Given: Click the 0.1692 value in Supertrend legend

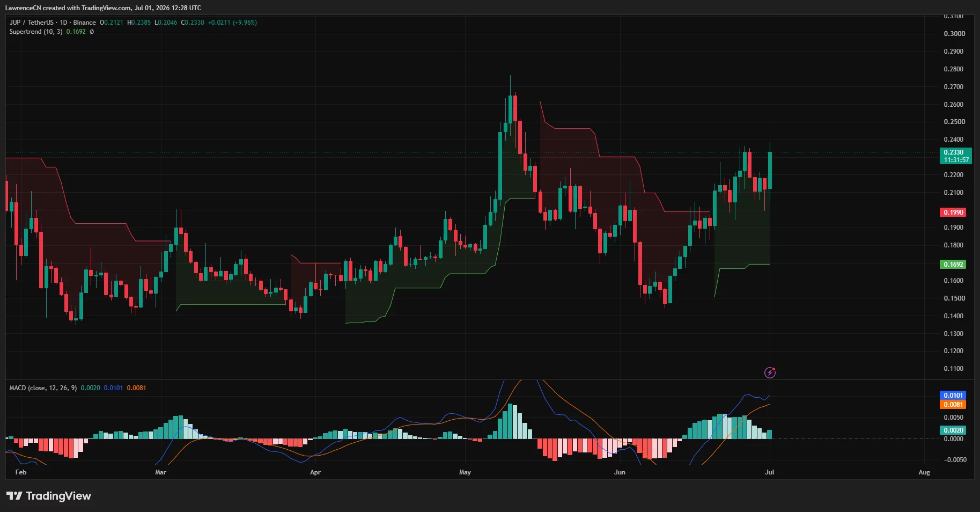Looking at the screenshot, I should coord(76,32).
